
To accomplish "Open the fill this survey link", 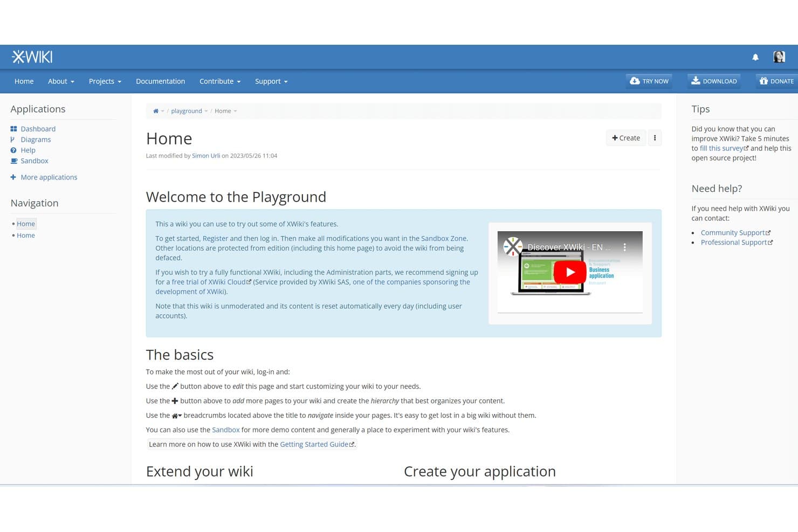I will click(724, 148).
